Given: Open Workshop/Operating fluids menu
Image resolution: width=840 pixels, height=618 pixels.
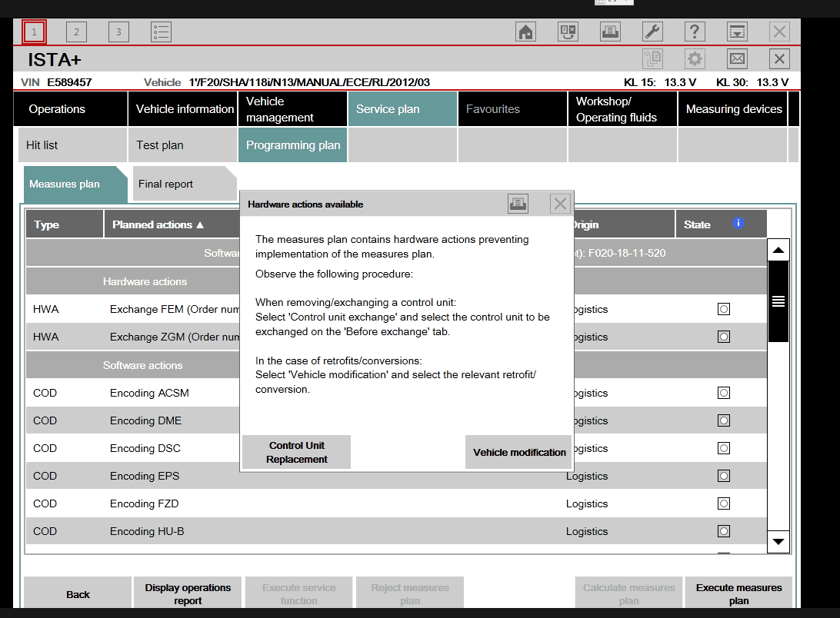Looking at the screenshot, I should click(623, 108).
